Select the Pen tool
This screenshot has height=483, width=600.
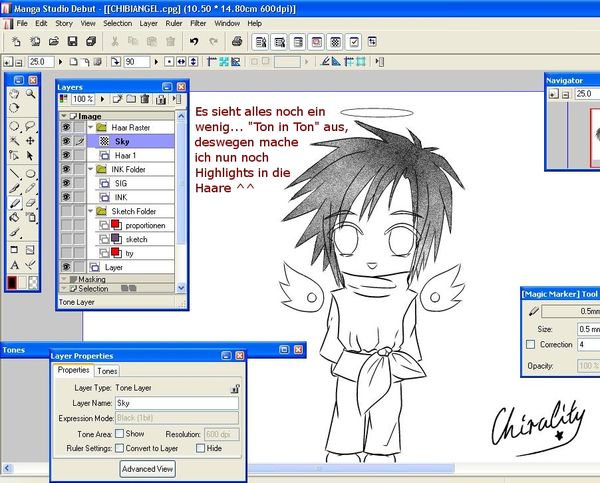point(14,188)
